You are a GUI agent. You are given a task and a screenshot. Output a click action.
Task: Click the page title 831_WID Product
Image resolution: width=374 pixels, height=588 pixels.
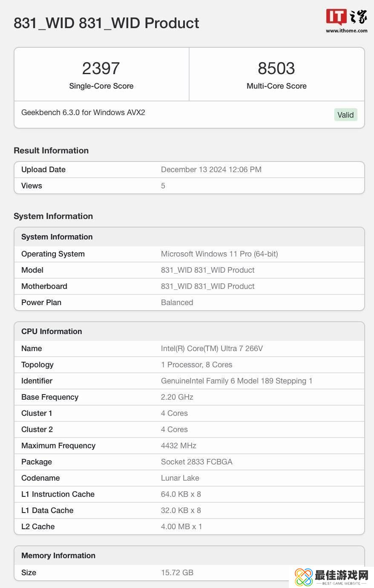[106, 23]
